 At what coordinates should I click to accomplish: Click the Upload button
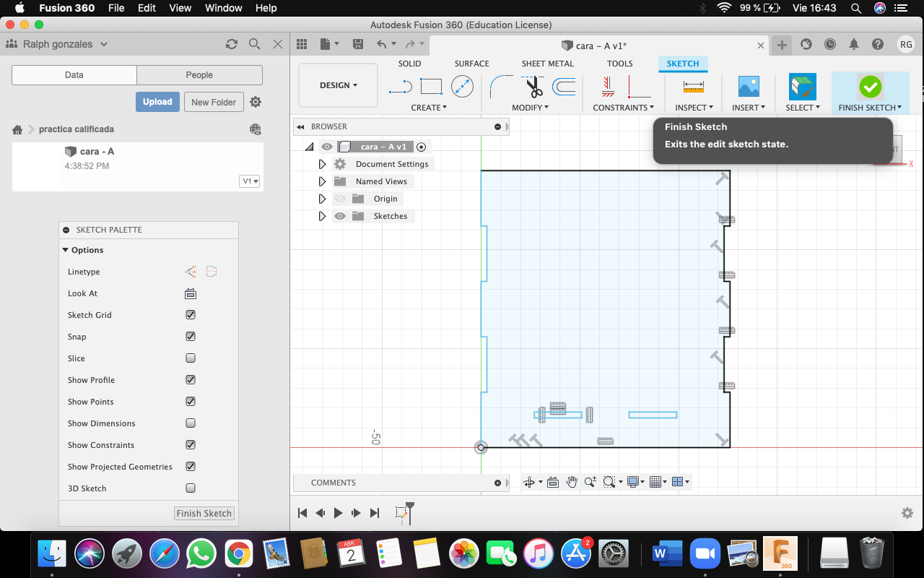point(157,102)
